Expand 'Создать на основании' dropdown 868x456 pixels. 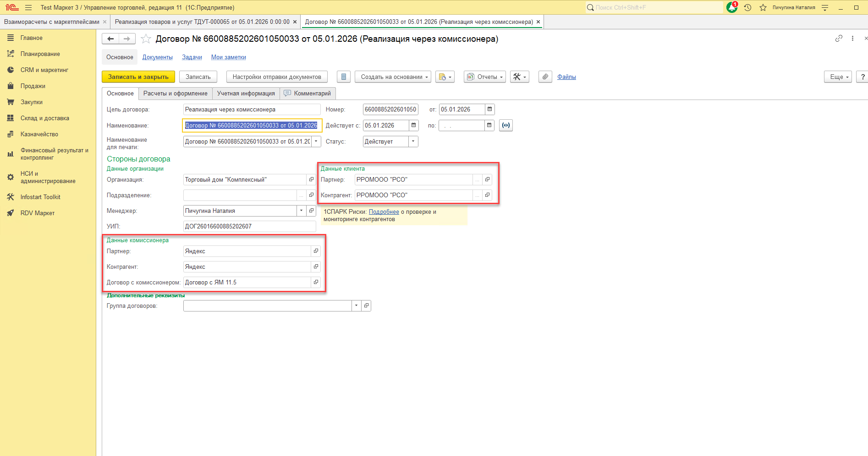(393, 77)
